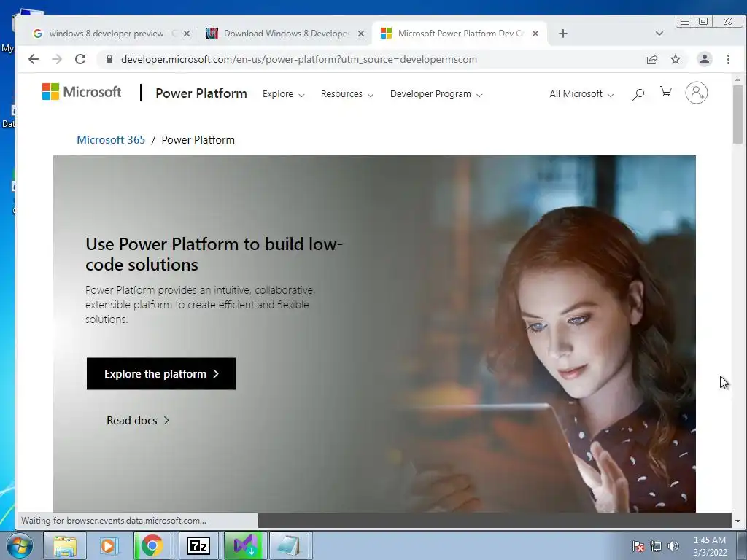This screenshot has height=560, width=747.
Task: Open 7-Zip from the taskbar
Action: coord(198,545)
